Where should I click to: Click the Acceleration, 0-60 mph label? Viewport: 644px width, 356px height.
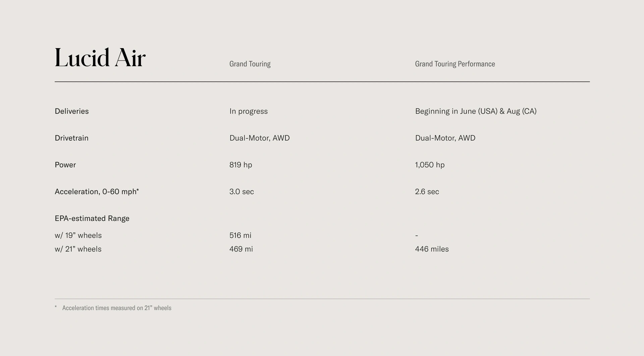(x=97, y=192)
